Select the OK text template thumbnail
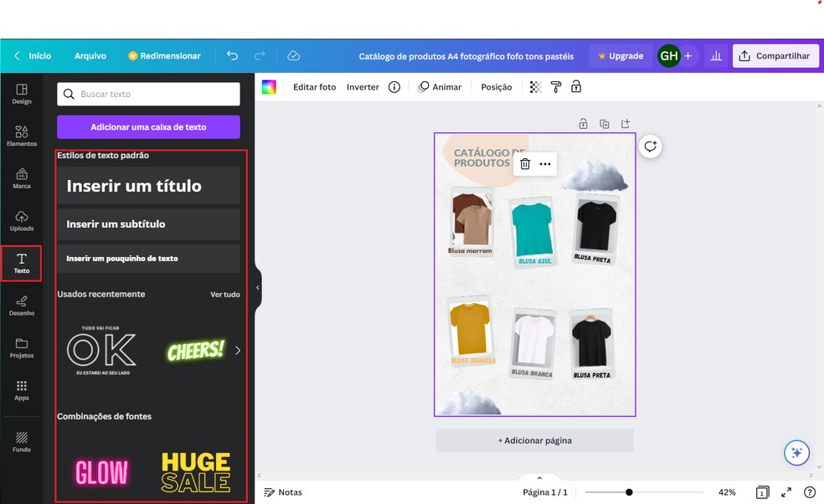 (x=102, y=350)
